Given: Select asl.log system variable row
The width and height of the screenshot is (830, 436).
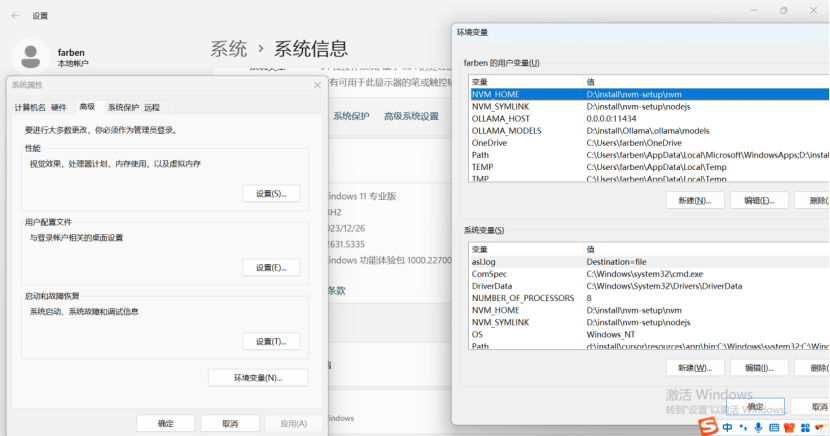Looking at the screenshot, I should [x=649, y=262].
